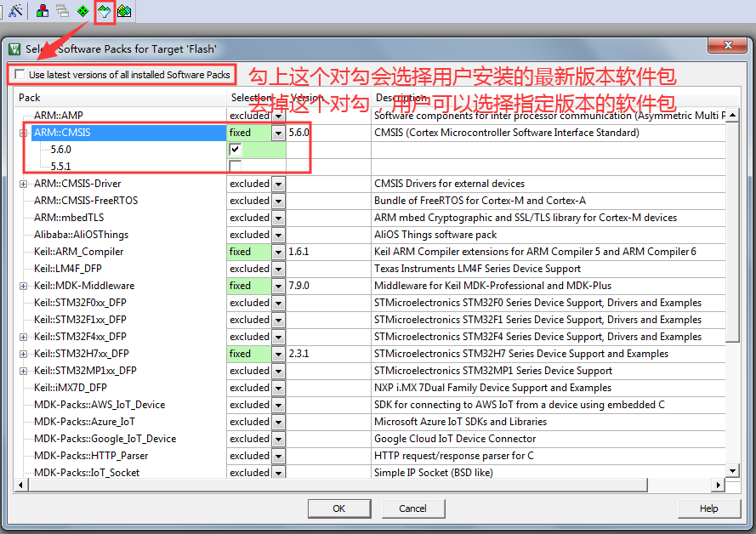Open selection dropdown for ARM::AMP
This screenshot has height=534, width=756.
tap(278, 116)
